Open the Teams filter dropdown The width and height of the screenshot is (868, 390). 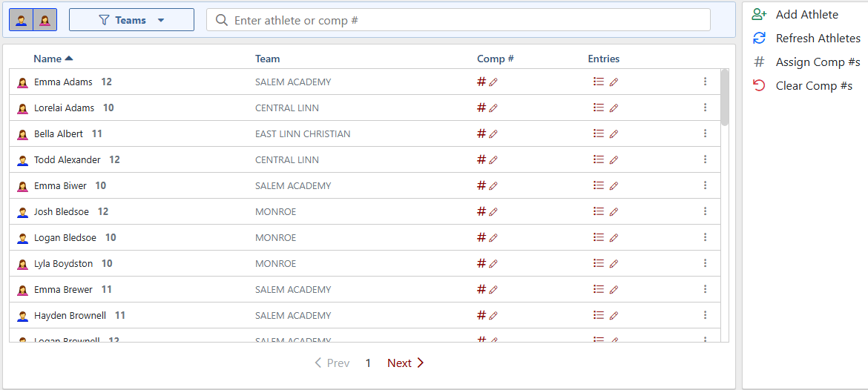(131, 20)
